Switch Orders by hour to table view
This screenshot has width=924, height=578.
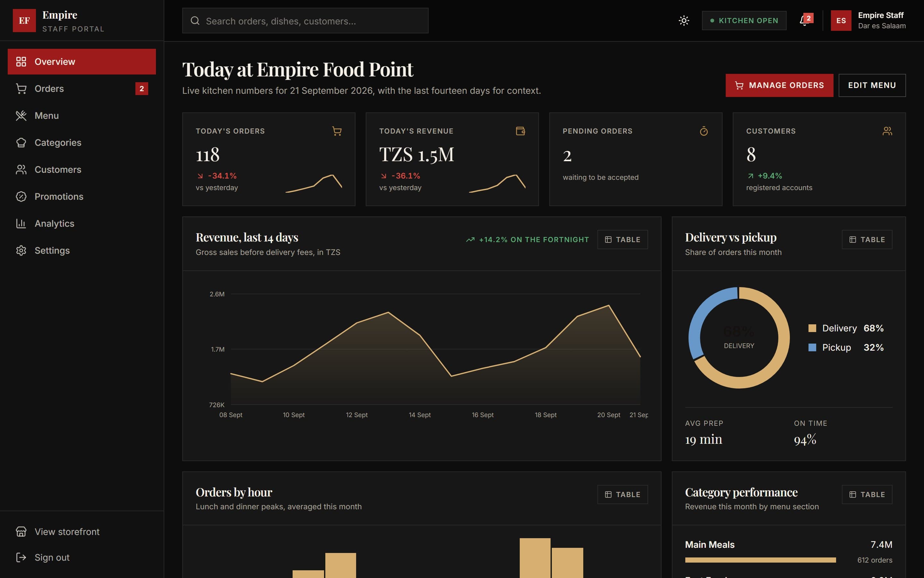click(x=622, y=495)
